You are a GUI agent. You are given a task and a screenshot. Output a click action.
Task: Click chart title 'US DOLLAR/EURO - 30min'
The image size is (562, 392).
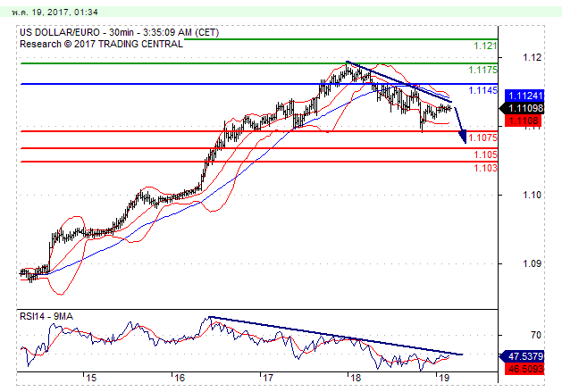[x=76, y=33]
